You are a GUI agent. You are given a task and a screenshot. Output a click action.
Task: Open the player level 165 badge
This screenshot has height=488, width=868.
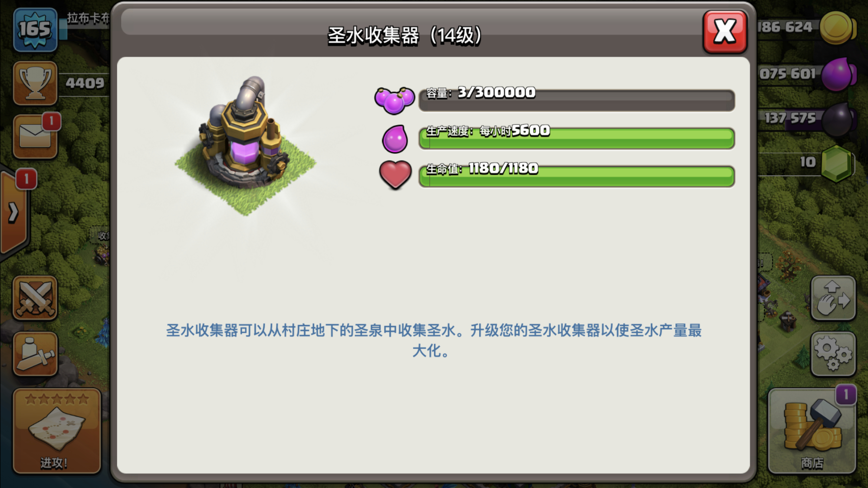tap(35, 29)
